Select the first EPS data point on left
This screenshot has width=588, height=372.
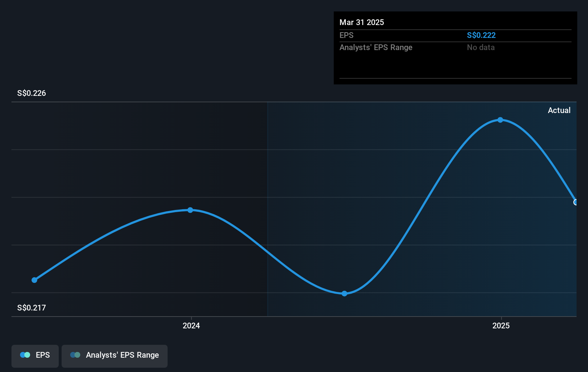pyautogui.click(x=34, y=280)
